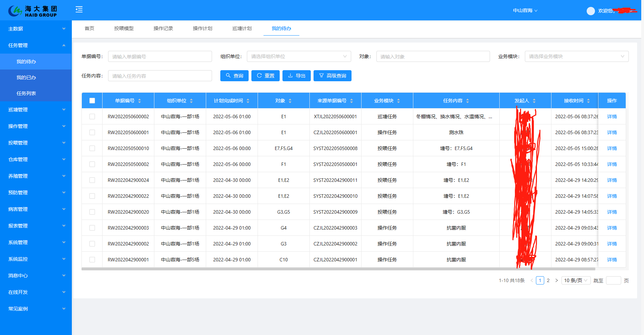Image resolution: width=644 pixels, height=335 pixels.
Task: Expand the 报表管理 sidebar menu
Action: click(x=36, y=226)
